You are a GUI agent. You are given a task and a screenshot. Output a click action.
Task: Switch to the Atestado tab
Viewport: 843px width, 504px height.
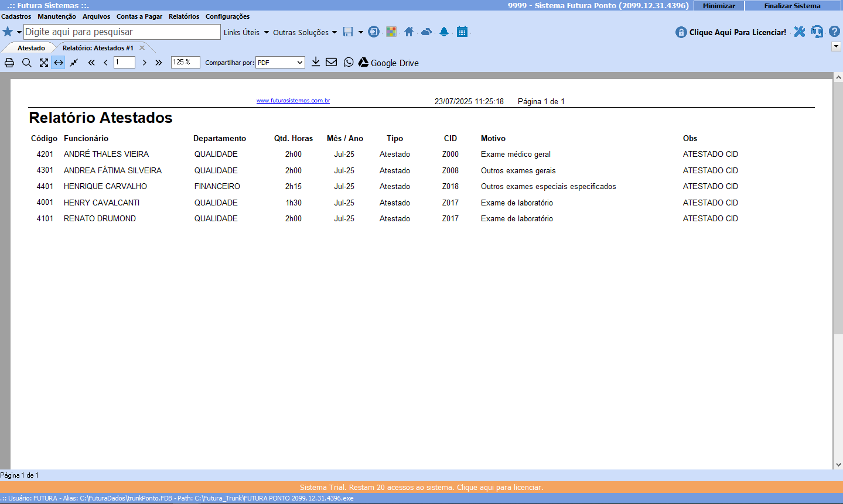(x=31, y=48)
